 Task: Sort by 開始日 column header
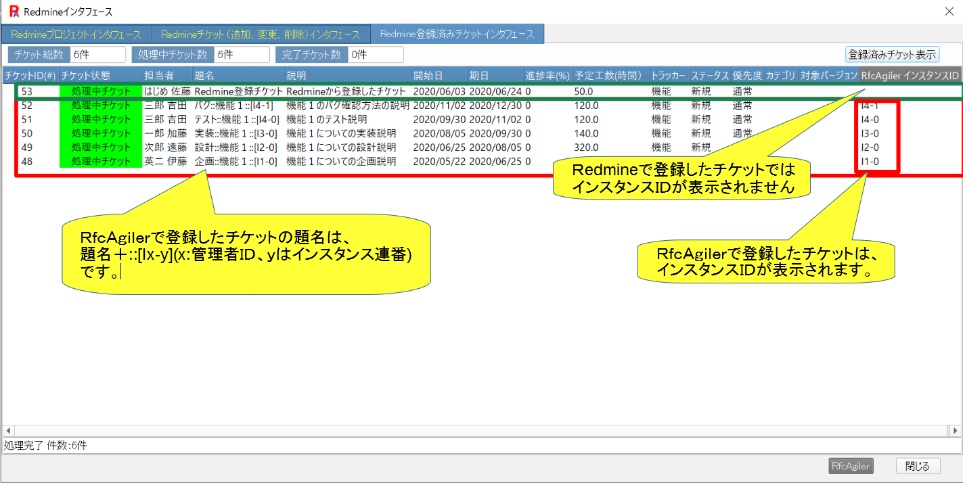click(x=439, y=76)
